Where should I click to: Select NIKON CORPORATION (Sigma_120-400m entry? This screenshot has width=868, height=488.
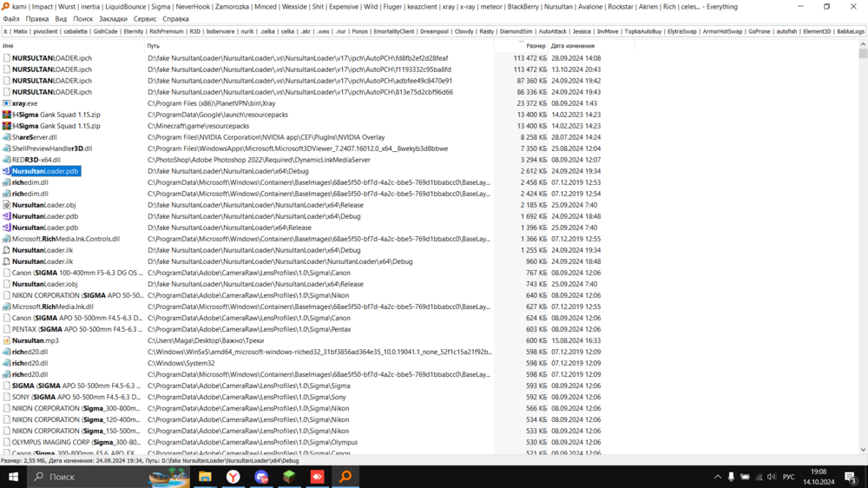(76, 420)
